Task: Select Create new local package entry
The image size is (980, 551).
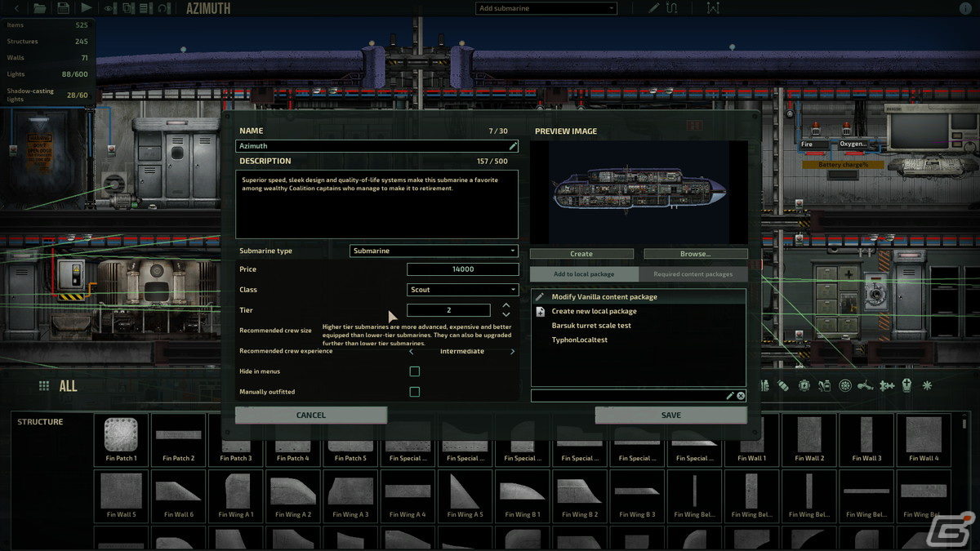Action: point(639,311)
